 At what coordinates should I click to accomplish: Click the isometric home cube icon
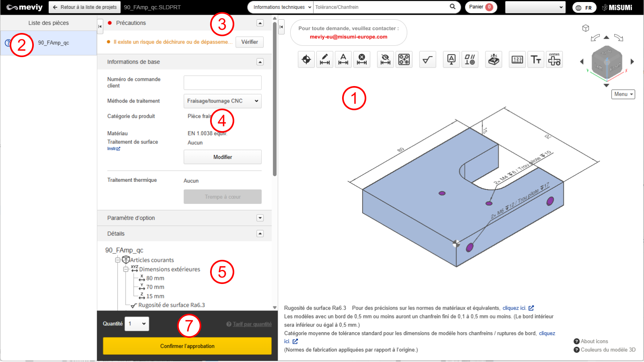click(x=586, y=28)
